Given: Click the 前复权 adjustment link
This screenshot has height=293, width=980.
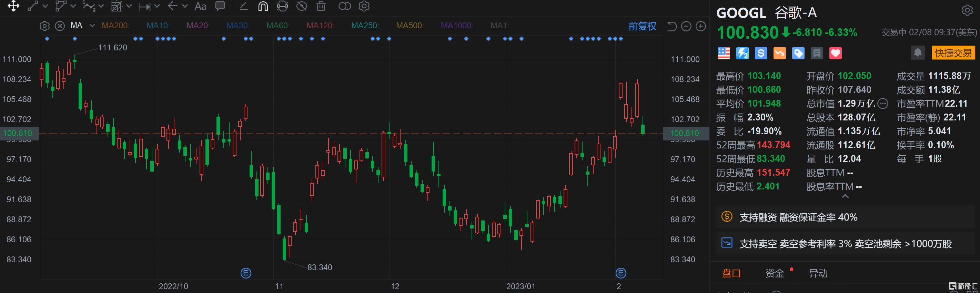Looking at the screenshot, I should click(x=642, y=26).
